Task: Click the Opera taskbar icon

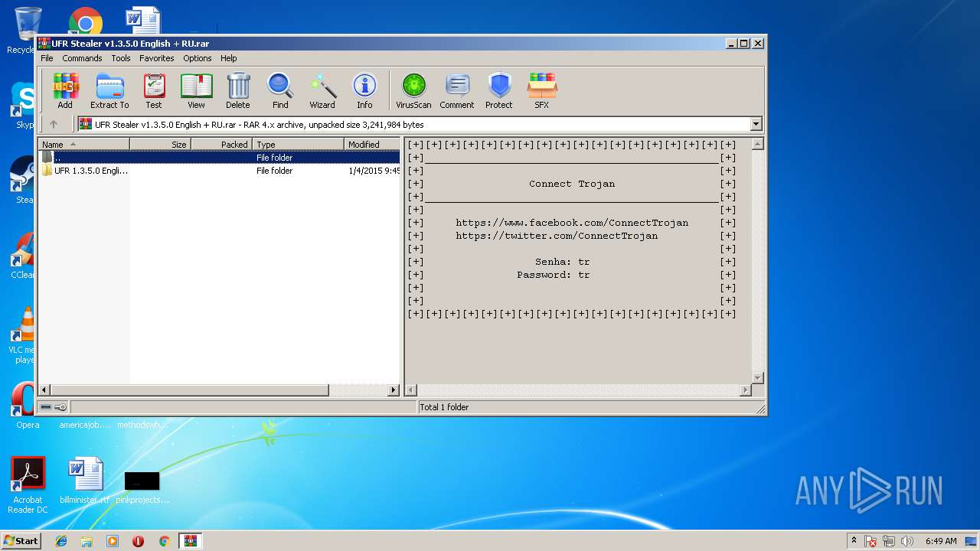Action: (x=139, y=541)
